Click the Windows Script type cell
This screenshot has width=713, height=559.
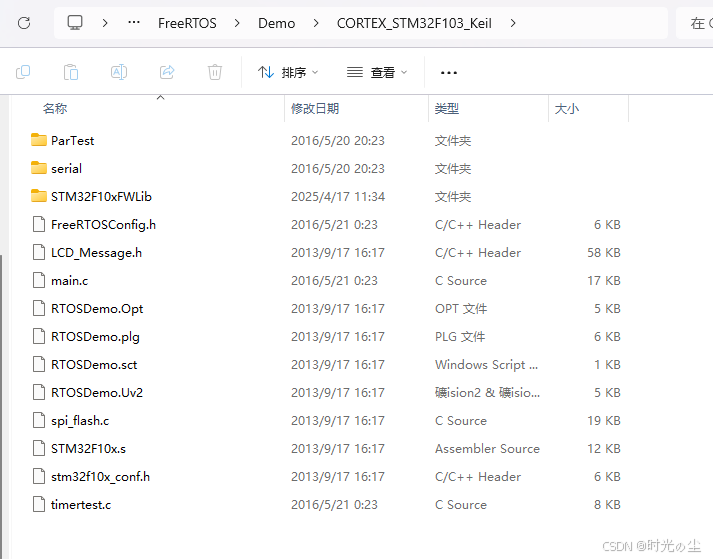(486, 365)
